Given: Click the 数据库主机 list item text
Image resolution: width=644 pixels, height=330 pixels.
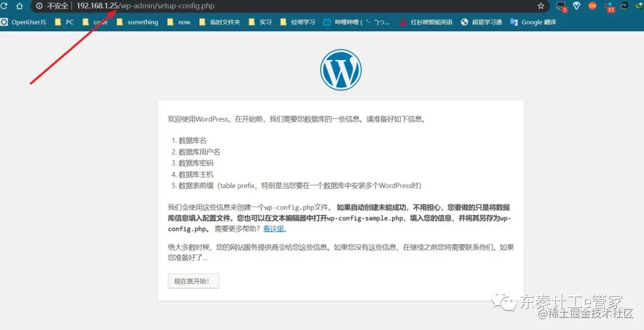Looking at the screenshot, I should pos(196,174).
